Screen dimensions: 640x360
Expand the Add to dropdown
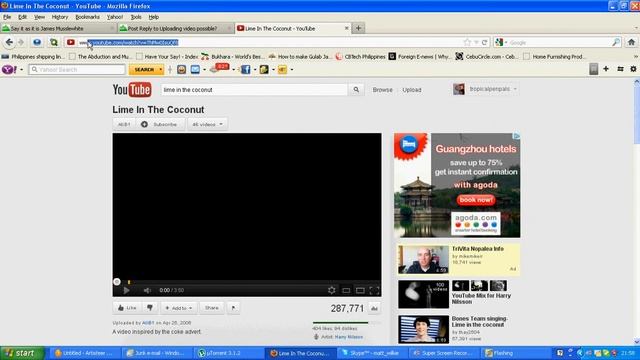[178, 308]
